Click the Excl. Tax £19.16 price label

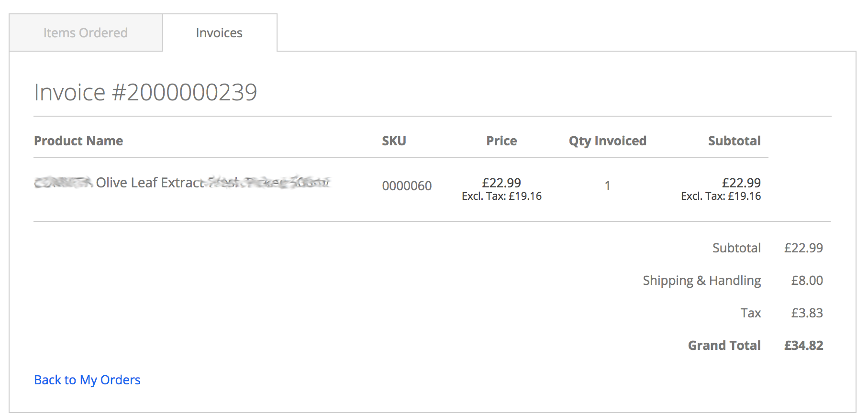coord(501,196)
